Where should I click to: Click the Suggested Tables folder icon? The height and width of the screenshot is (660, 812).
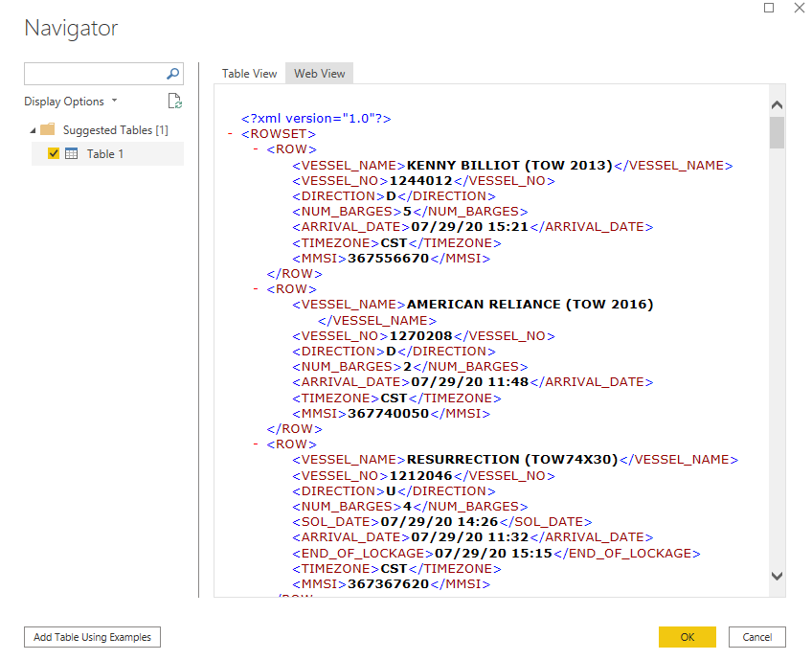point(46,129)
